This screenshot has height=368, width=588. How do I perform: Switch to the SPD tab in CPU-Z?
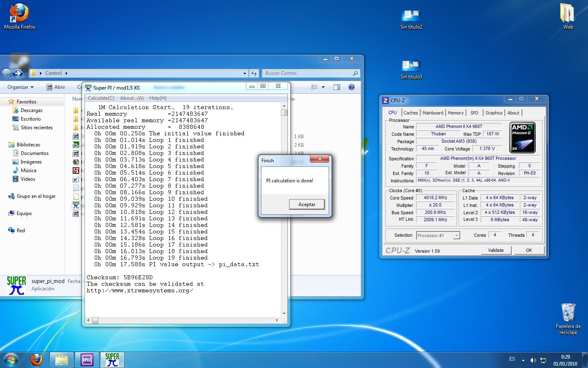[474, 113]
